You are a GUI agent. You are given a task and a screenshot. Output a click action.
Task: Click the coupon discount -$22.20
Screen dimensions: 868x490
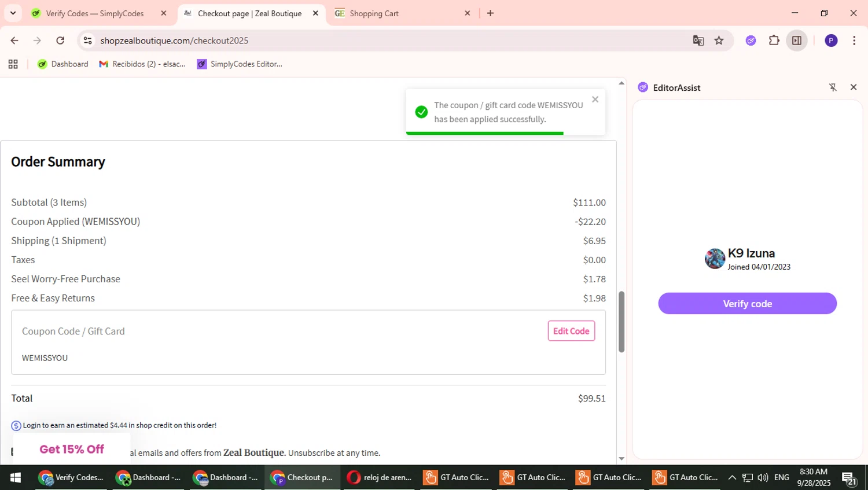pyautogui.click(x=590, y=222)
